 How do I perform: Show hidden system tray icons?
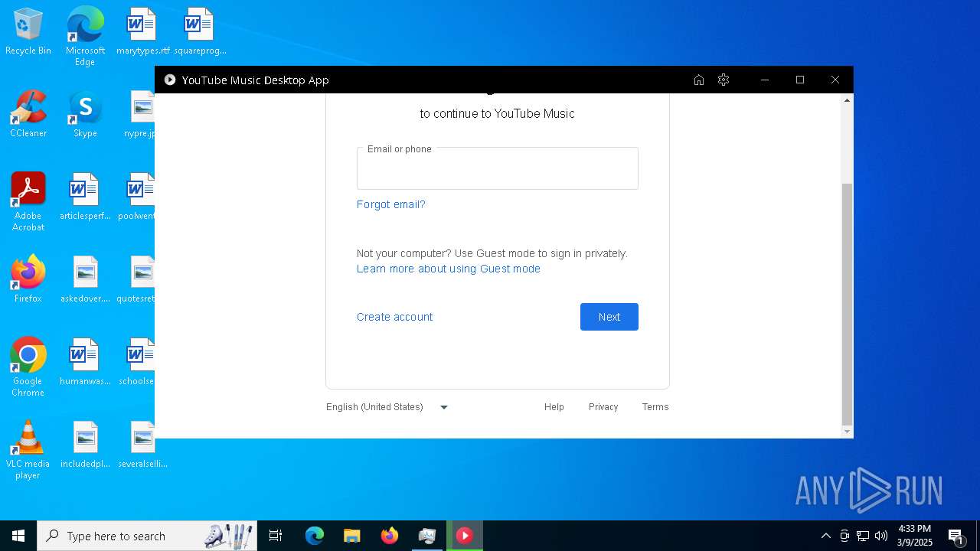click(825, 536)
